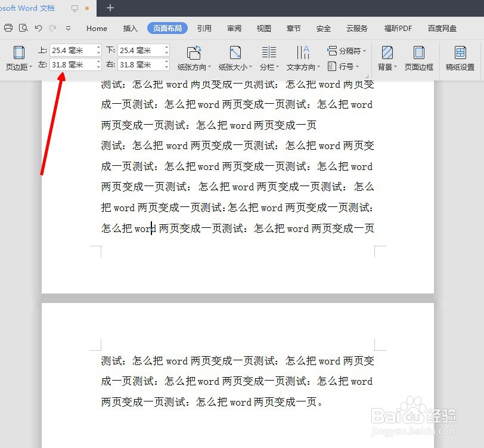Open Print Preview icon
The height and width of the screenshot is (448, 484).
(x=23, y=28)
